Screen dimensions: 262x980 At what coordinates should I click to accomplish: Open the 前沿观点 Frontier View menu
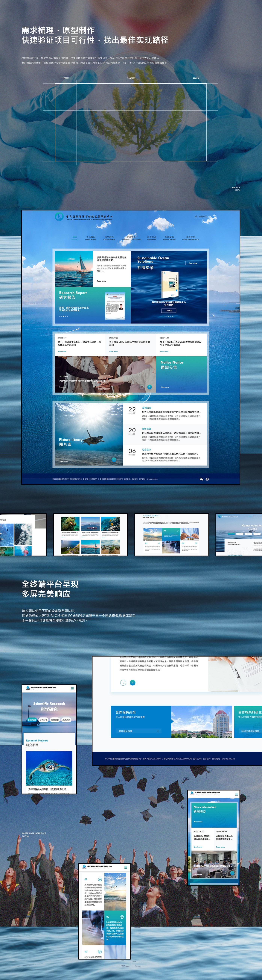(x=152, y=238)
